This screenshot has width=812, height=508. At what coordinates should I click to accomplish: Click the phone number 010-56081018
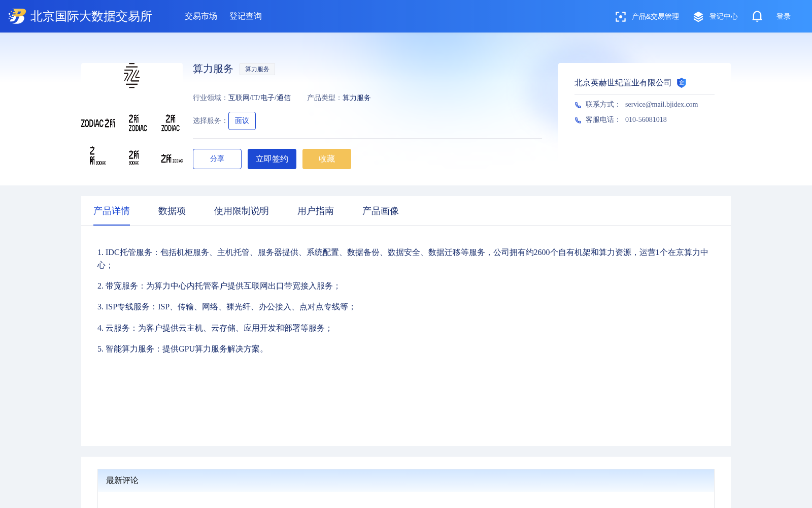pos(646,120)
